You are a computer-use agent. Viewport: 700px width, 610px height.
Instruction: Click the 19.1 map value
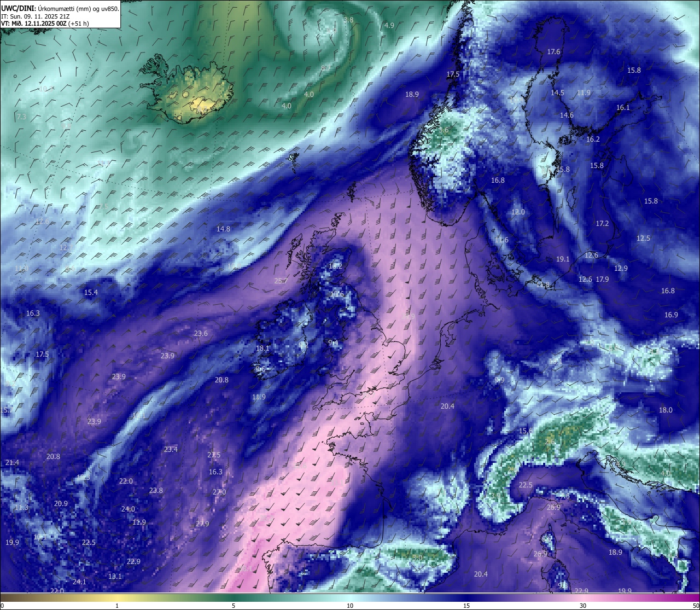click(x=563, y=259)
